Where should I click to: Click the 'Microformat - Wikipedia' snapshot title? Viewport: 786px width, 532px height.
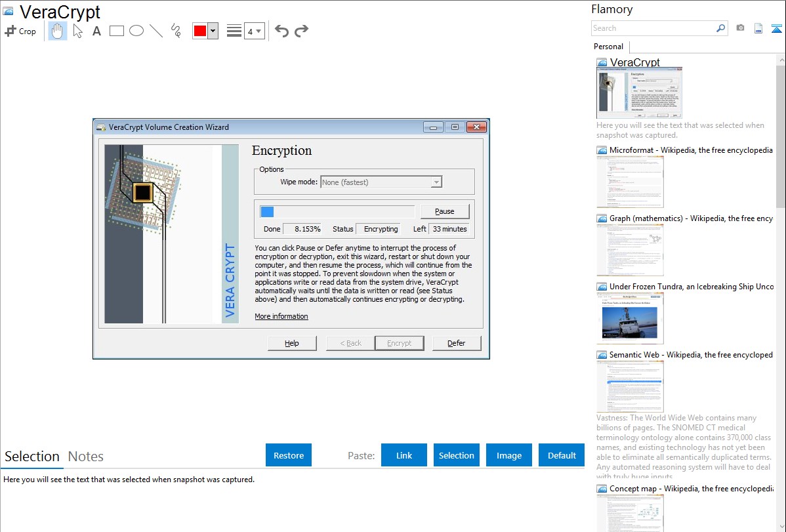692,150
